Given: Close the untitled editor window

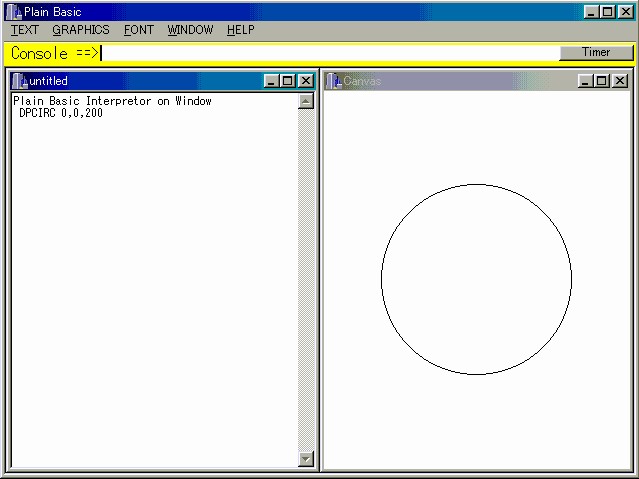Looking at the screenshot, I should [306, 81].
